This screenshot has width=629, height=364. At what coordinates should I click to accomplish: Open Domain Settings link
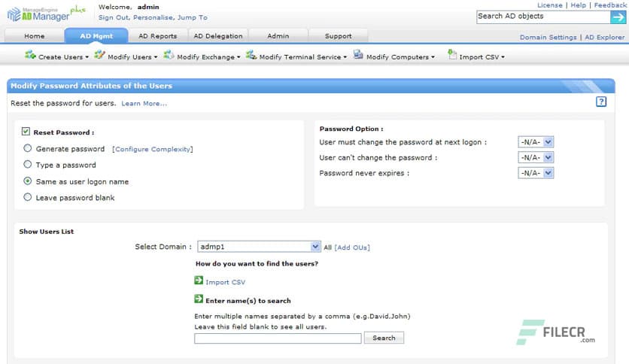pos(548,38)
